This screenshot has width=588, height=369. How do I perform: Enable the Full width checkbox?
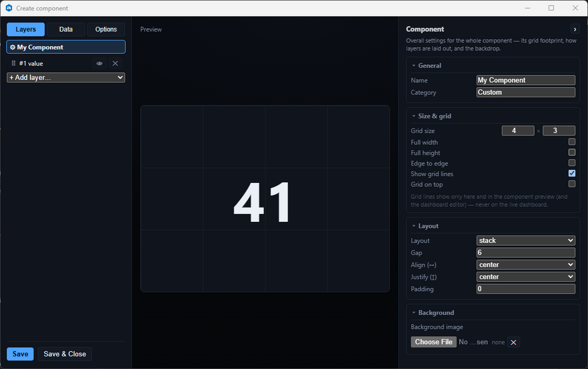pyautogui.click(x=571, y=142)
